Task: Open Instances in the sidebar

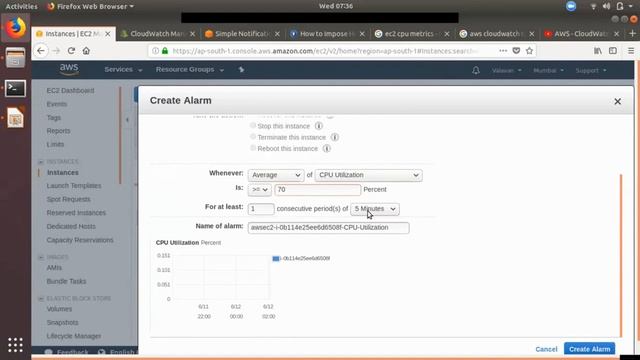Action: (62, 173)
